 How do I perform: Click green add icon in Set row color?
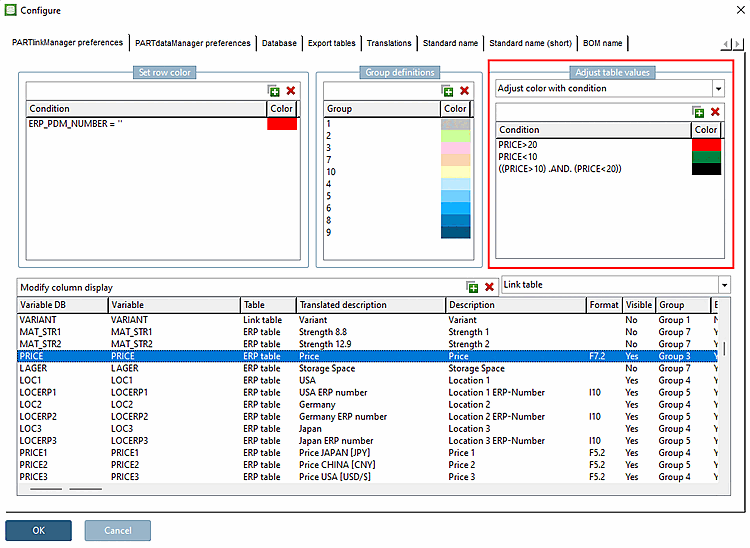coord(274,91)
